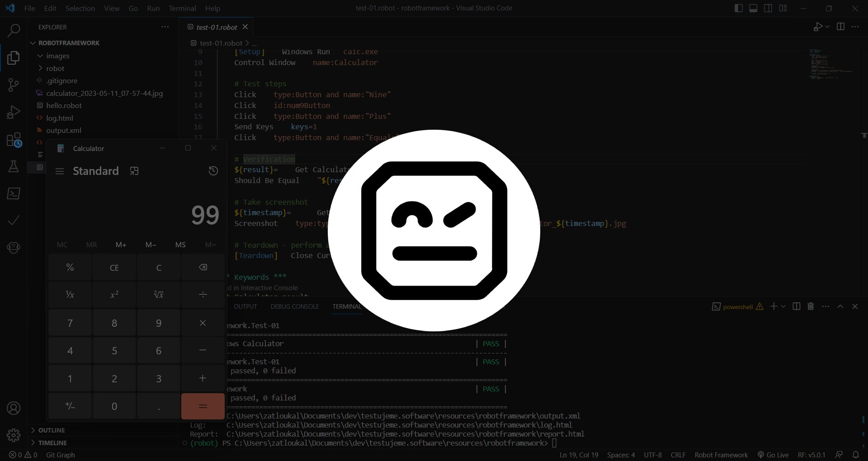Toggle primary sidebar layout button
This screenshot has width=868, height=461.
pyautogui.click(x=739, y=8)
